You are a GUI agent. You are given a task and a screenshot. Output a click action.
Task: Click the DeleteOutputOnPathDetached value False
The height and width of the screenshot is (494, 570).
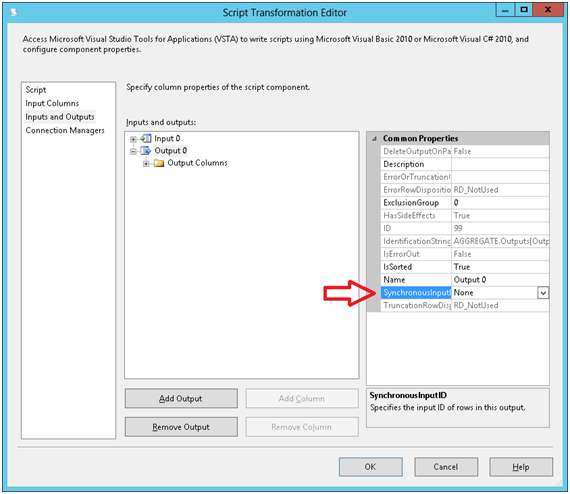(x=500, y=152)
